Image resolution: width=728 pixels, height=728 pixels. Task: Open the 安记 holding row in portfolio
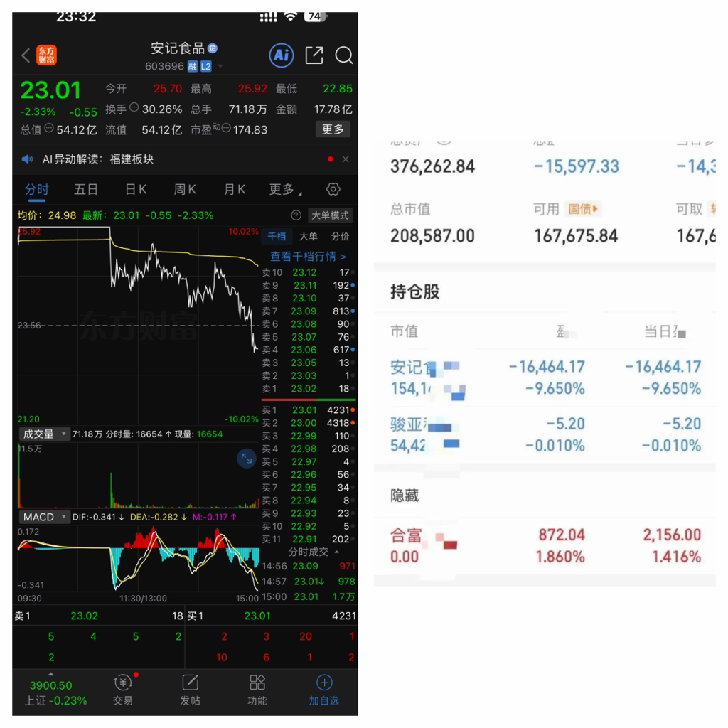click(545, 378)
